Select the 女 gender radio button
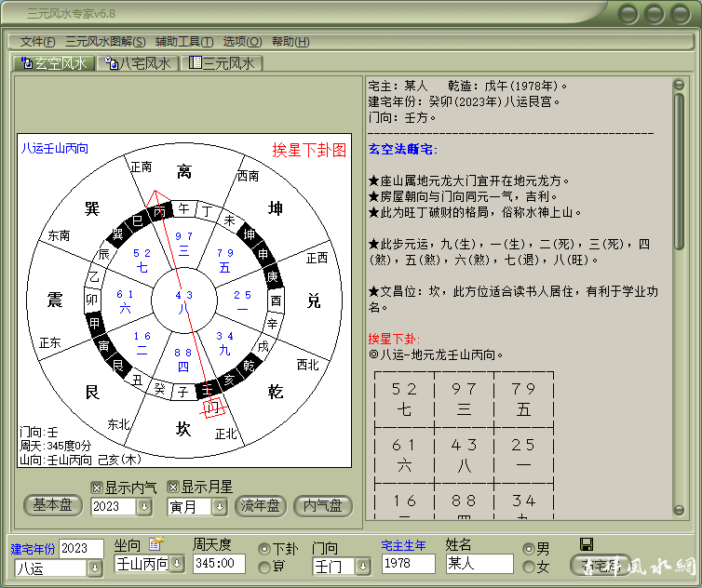 coord(529,567)
